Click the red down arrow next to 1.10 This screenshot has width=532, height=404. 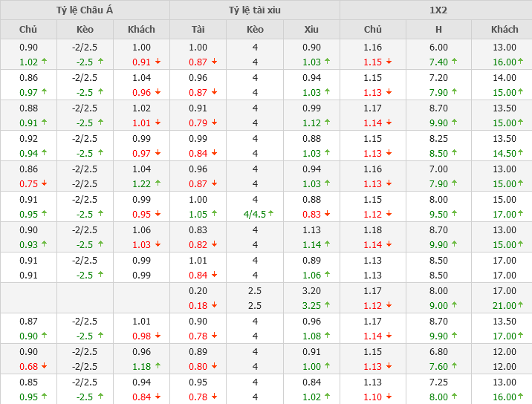pyautogui.click(x=389, y=397)
